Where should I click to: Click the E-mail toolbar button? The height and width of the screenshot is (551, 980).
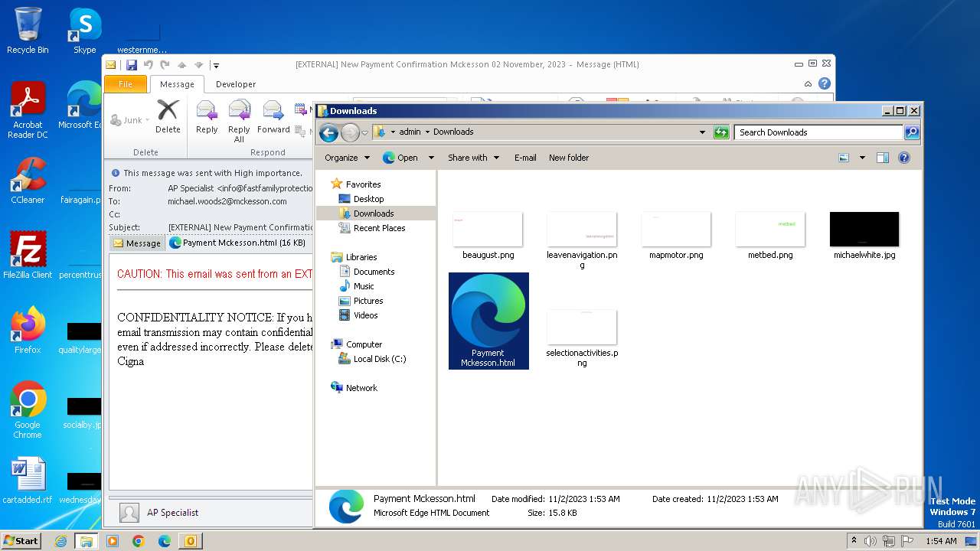click(x=525, y=158)
